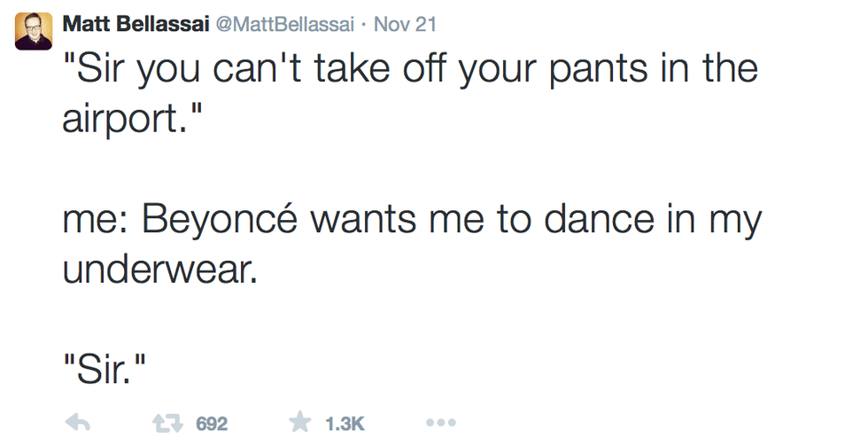
Task: Favorite the tweet with the star icon
Action: [300, 424]
